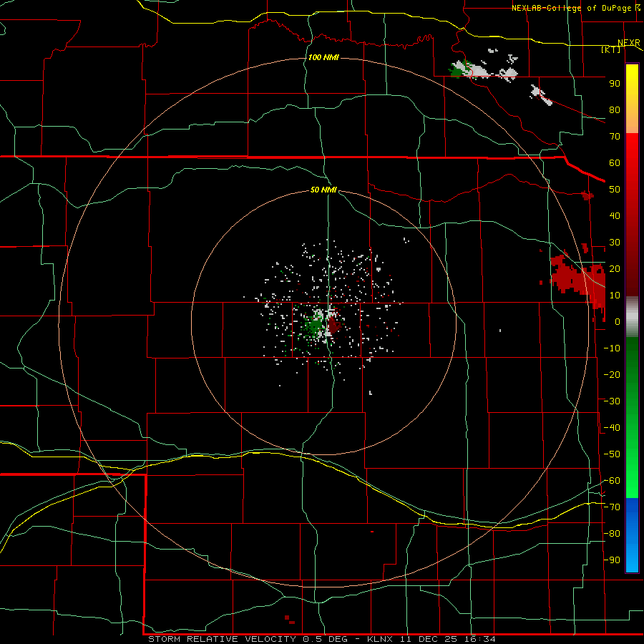Click the "-50" scale value
644x644 pixels.
612,454
